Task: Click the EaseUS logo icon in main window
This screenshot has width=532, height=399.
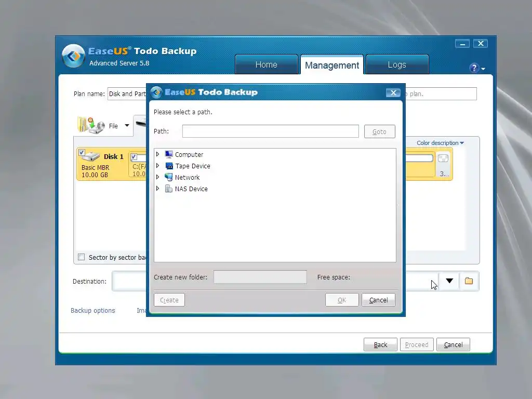Action: pos(73,56)
